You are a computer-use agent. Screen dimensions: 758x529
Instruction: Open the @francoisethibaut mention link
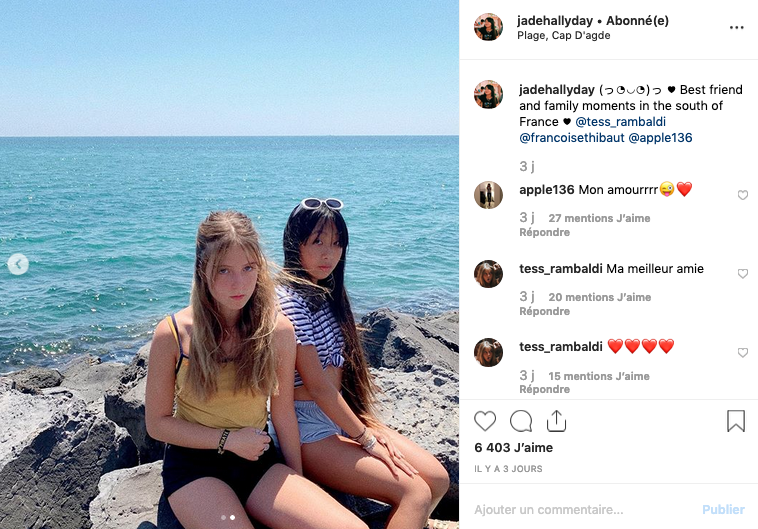[x=572, y=138]
